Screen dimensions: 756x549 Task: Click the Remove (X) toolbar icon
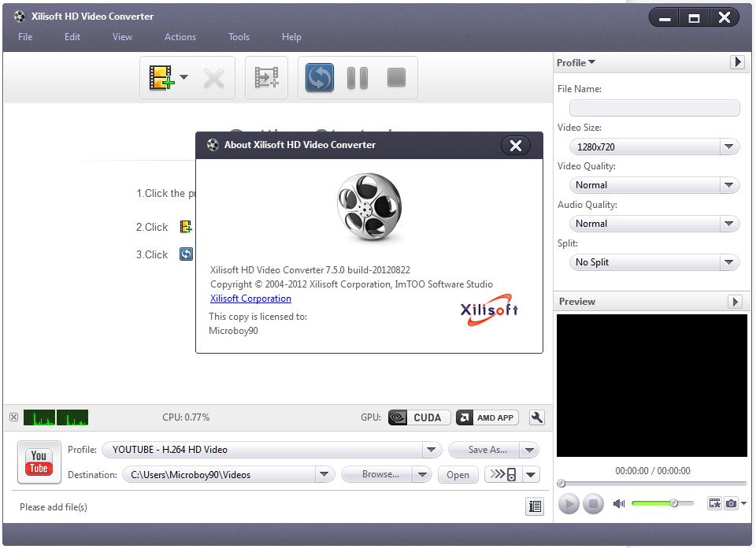pos(213,78)
